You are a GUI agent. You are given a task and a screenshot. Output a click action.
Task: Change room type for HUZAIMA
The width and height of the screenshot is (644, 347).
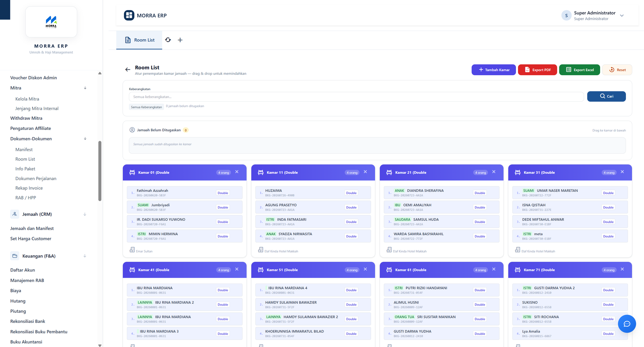tap(351, 193)
